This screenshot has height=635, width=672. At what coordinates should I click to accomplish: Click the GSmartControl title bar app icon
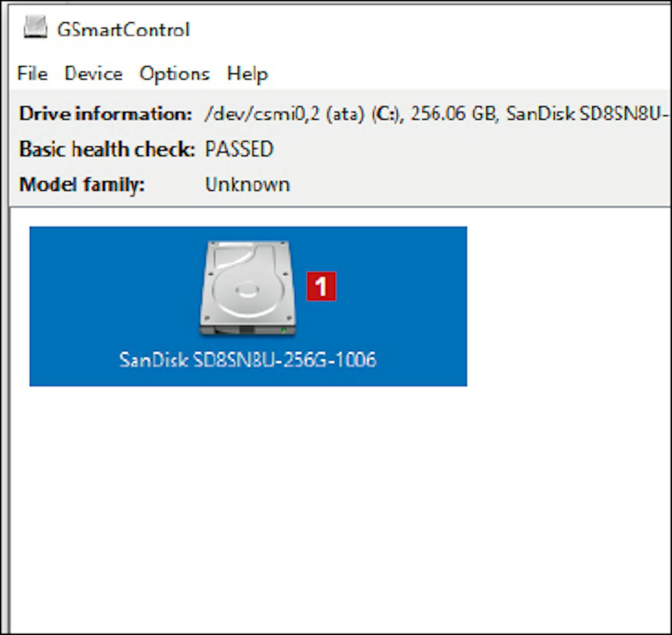35,28
